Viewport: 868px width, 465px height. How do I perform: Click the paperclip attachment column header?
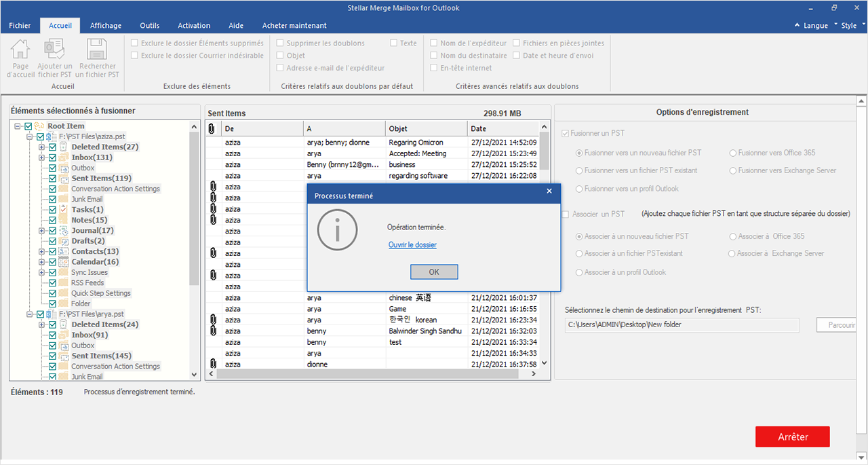tap(212, 129)
